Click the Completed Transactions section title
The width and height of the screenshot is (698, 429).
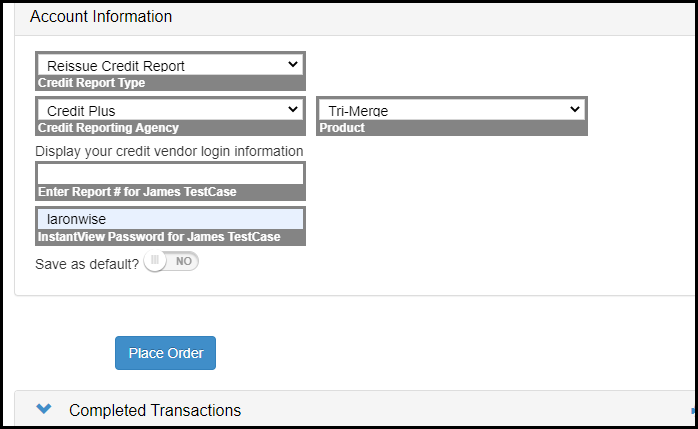pos(155,410)
